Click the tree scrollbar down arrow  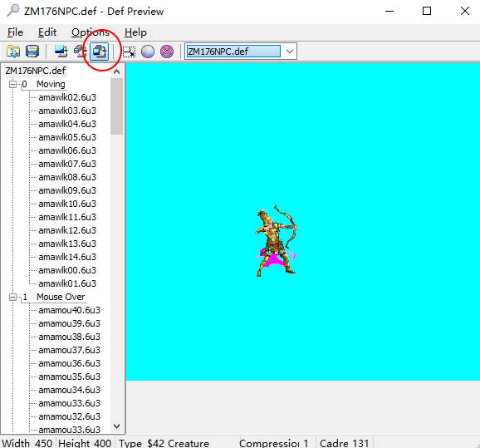coord(116,426)
